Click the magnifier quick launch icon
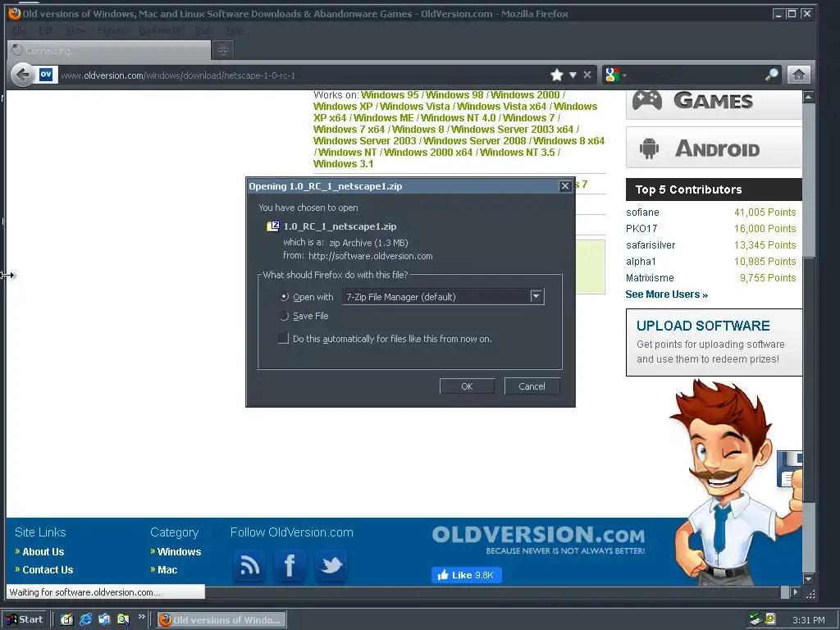This screenshot has height=630, width=840. 123,619
